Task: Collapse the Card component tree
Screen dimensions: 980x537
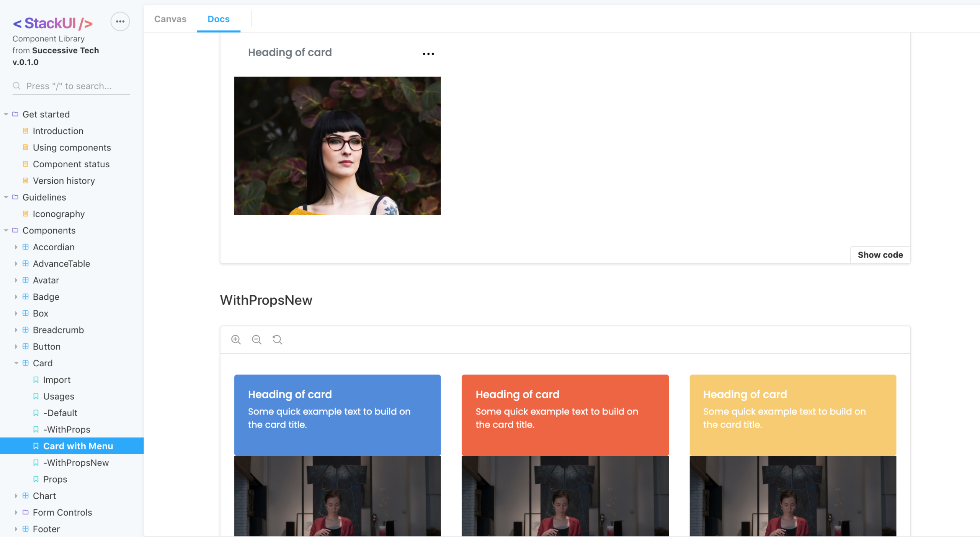Action: (16, 363)
